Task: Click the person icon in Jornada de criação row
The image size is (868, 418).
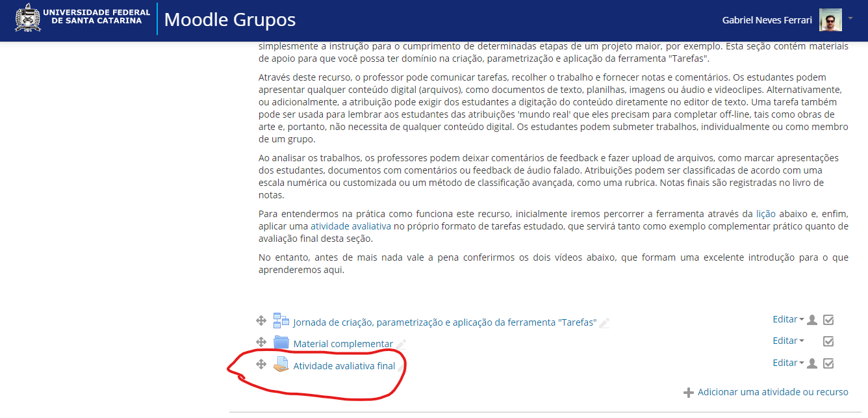Action: (811, 320)
